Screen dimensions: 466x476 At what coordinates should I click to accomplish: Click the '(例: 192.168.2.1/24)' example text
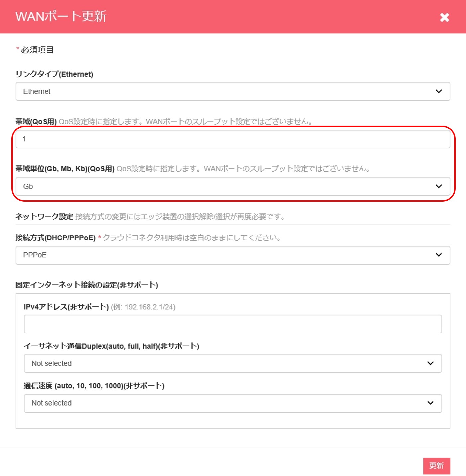pyautogui.click(x=143, y=307)
